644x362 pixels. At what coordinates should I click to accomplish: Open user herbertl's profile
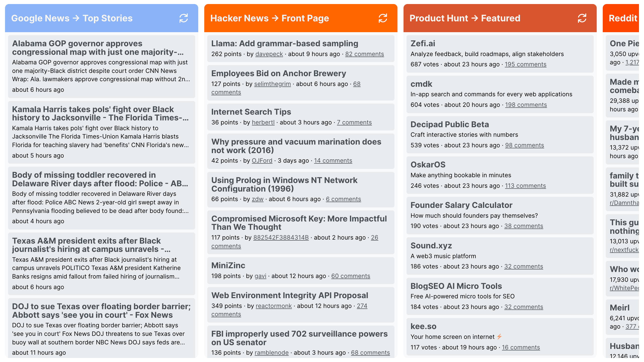(263, 122)
